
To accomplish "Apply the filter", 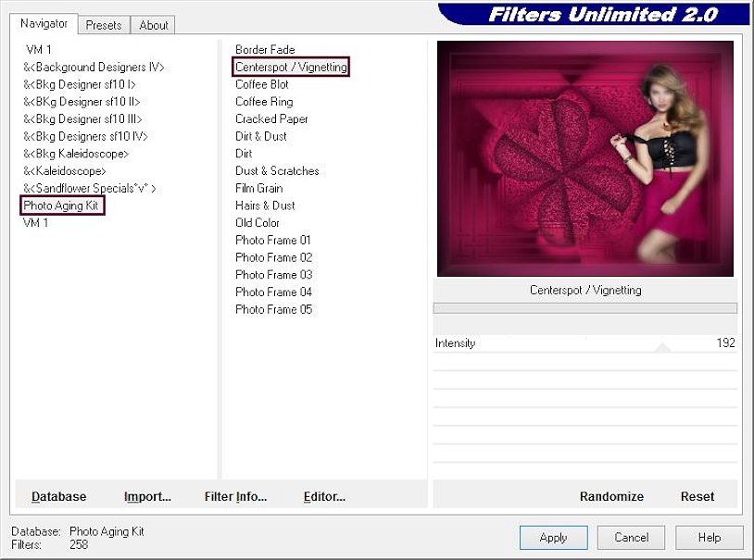I will (x=554, y=538).
